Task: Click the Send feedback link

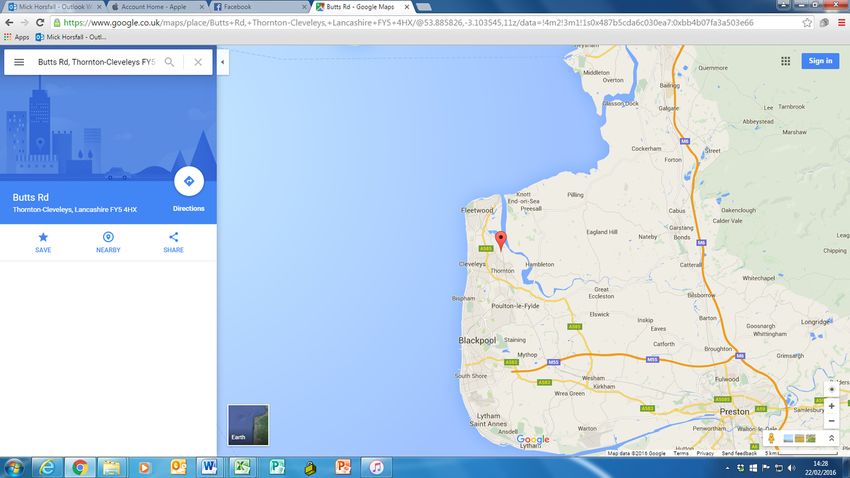Action: [x=739, y=453]
